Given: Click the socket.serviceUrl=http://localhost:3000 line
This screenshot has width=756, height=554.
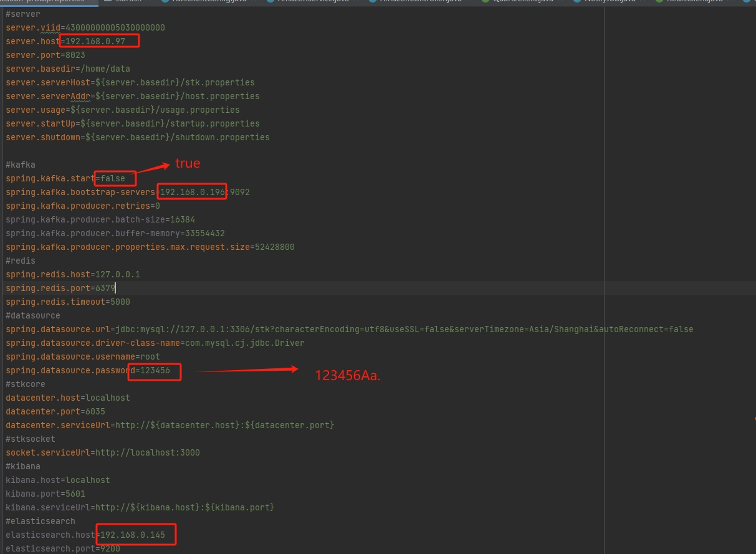Looking at the screenshot, I should point(103,452).
